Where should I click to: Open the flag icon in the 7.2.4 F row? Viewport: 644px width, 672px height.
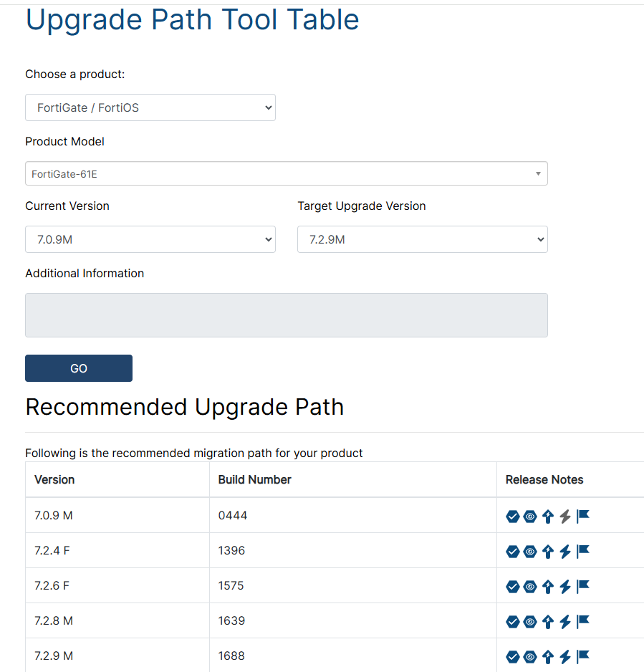583,552
